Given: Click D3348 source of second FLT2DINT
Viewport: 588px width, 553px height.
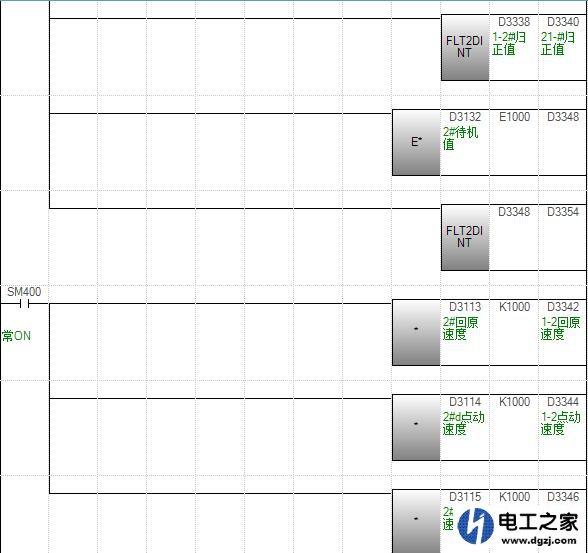Looking at the screenshot, I should [514, 211].
